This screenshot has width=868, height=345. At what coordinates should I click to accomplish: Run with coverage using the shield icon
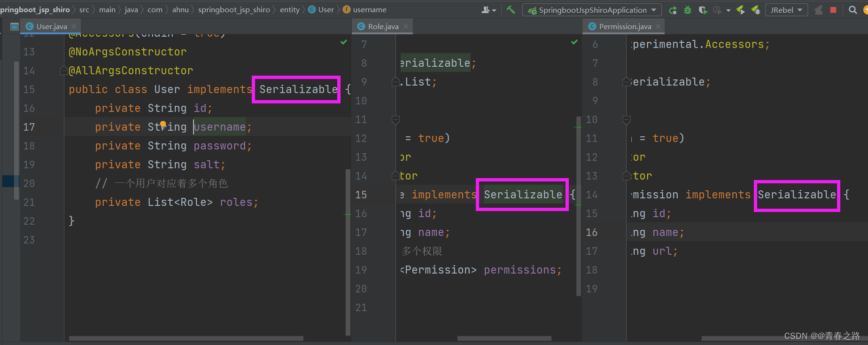[703, 10]
